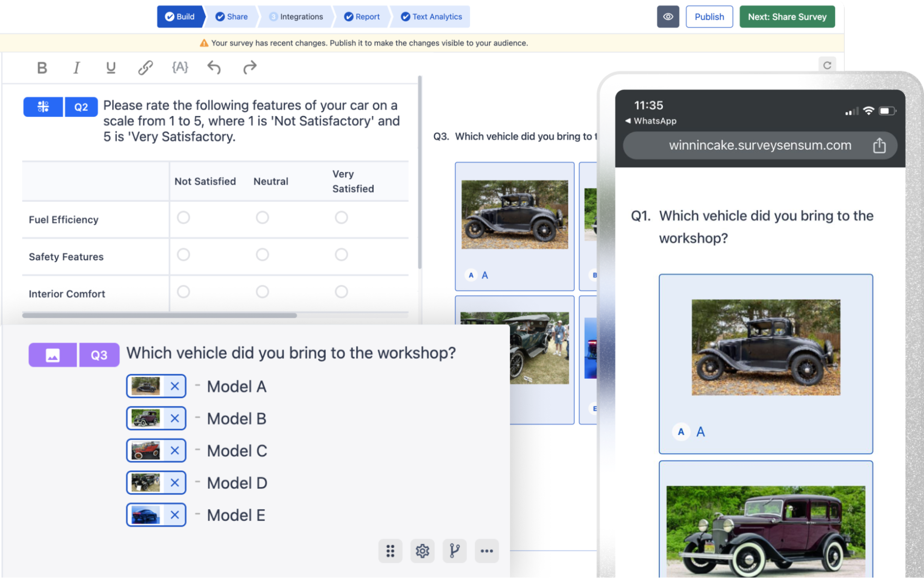Click the drag handle grid icon near Q3

pos(391,551)
